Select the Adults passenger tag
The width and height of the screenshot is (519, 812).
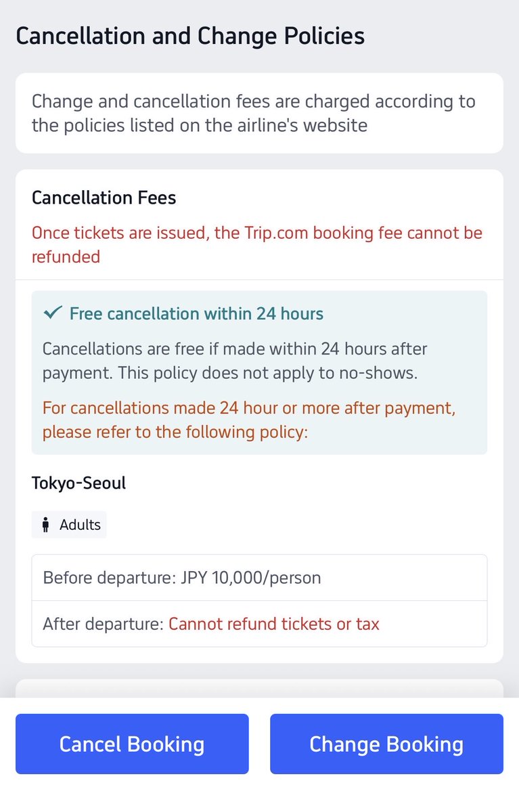click(69, 524)
